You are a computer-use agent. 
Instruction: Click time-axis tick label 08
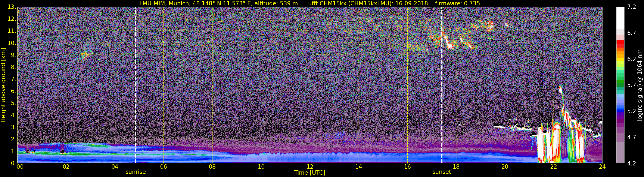click(212, 167)
